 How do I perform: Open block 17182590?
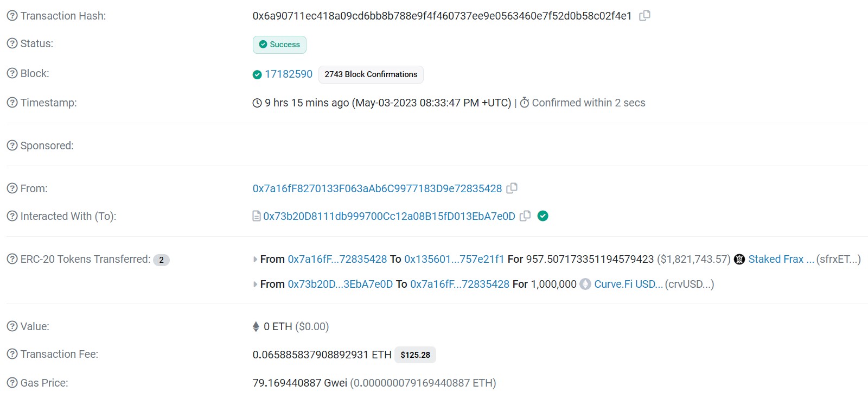point(288,74)
